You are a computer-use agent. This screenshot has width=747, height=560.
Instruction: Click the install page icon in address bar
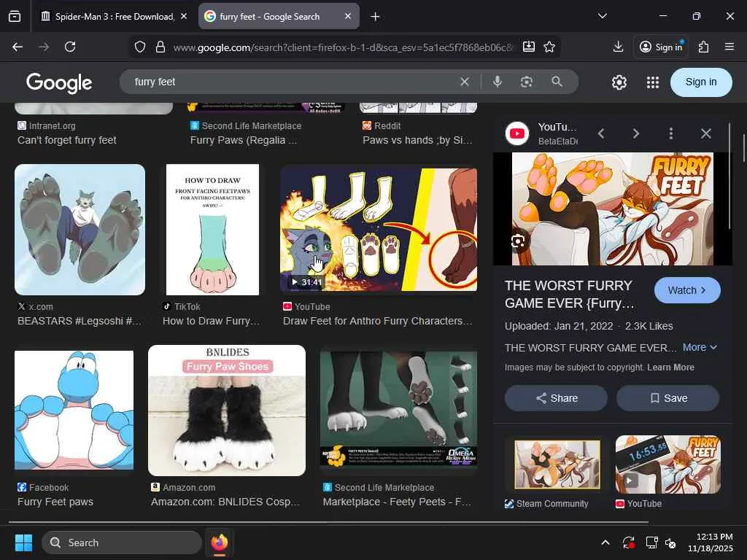528,47
